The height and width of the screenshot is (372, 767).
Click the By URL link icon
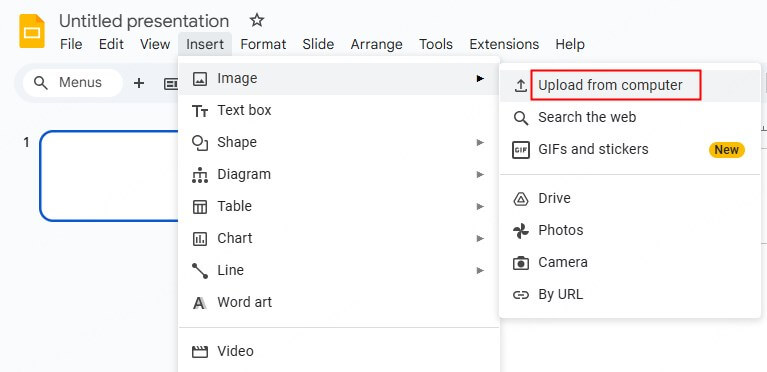(x=520, y=295)
